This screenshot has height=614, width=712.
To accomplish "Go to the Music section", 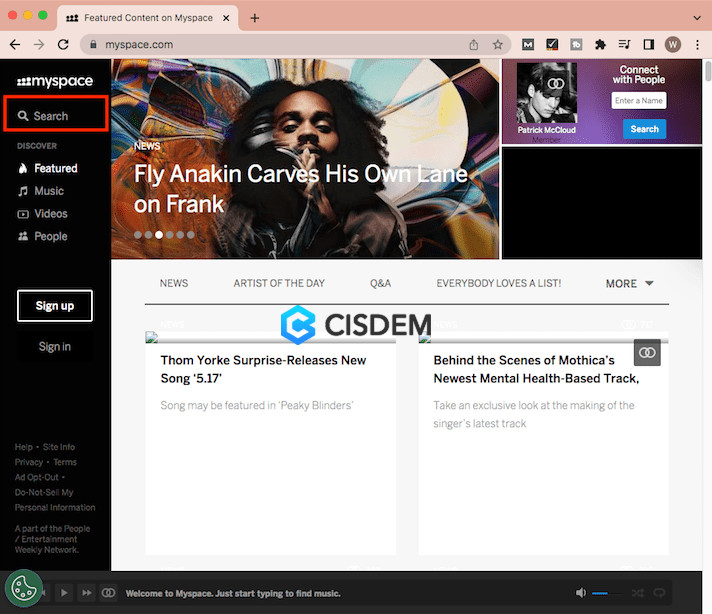I will [41, 191].
